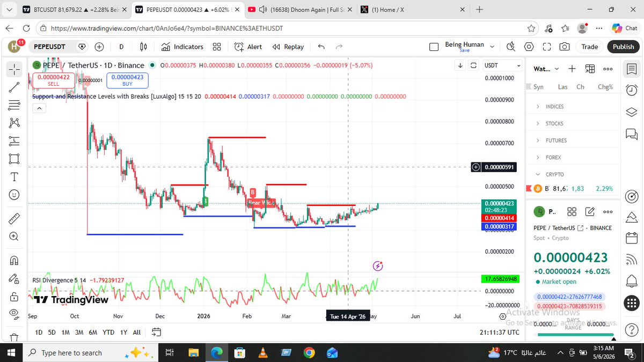Click the 0.00000422 SELL button
Viewport: 644px width, 362px height.
54,80
